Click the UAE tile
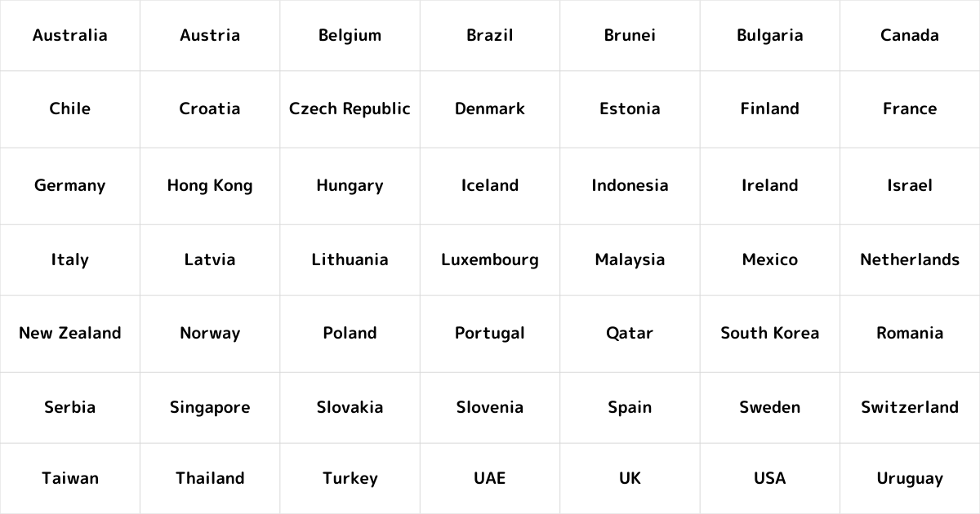 tap(490, 478)
